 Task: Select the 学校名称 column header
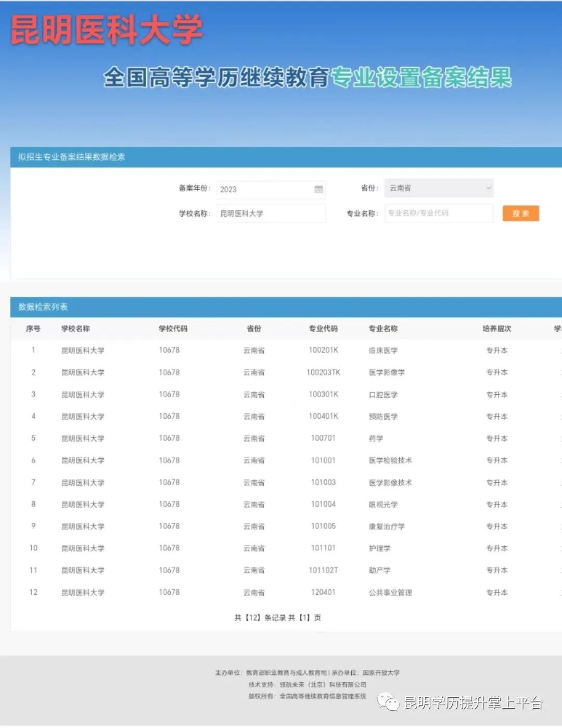click(75, 329)
